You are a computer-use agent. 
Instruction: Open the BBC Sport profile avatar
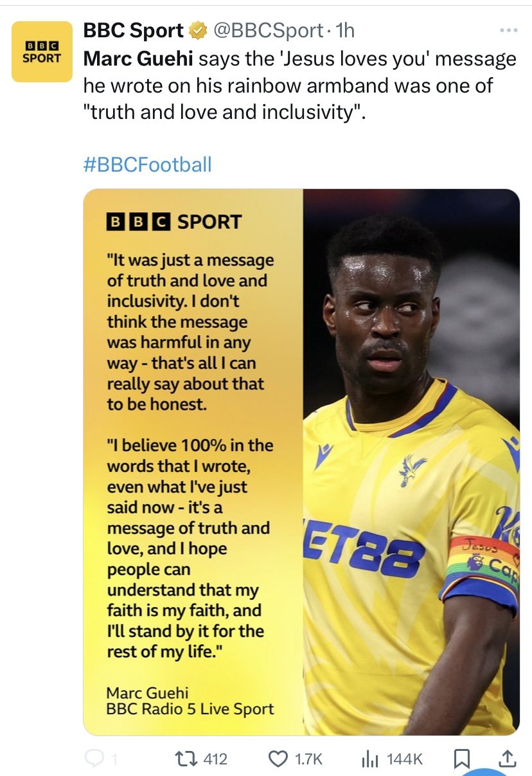pyautogui.click(x=42, y=52)
